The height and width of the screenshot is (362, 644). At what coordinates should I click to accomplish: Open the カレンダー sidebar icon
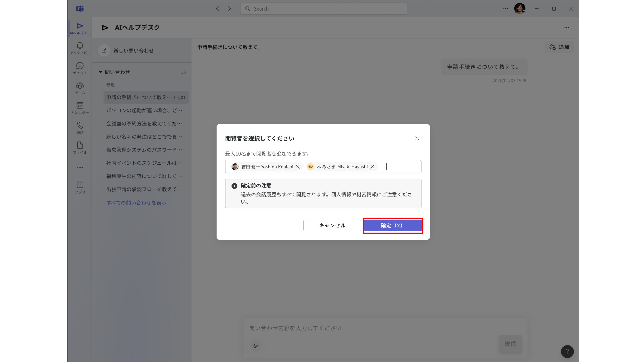pos(80,108)
